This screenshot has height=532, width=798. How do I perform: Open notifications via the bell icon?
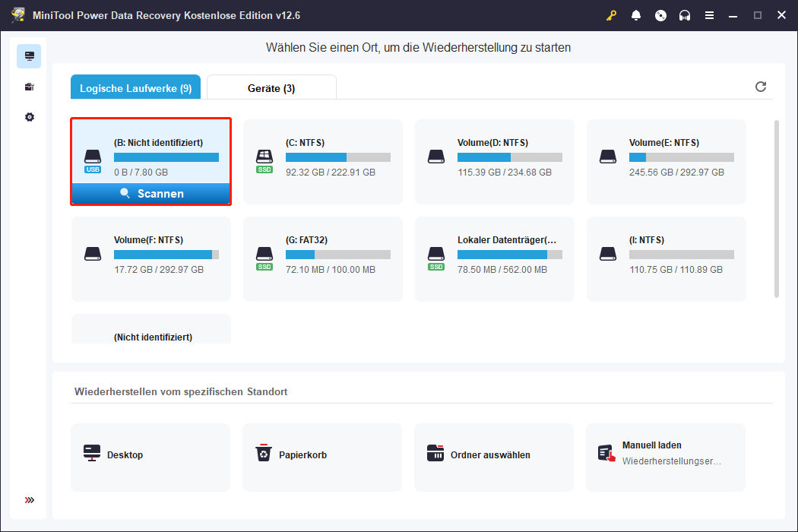pos(635,15)
